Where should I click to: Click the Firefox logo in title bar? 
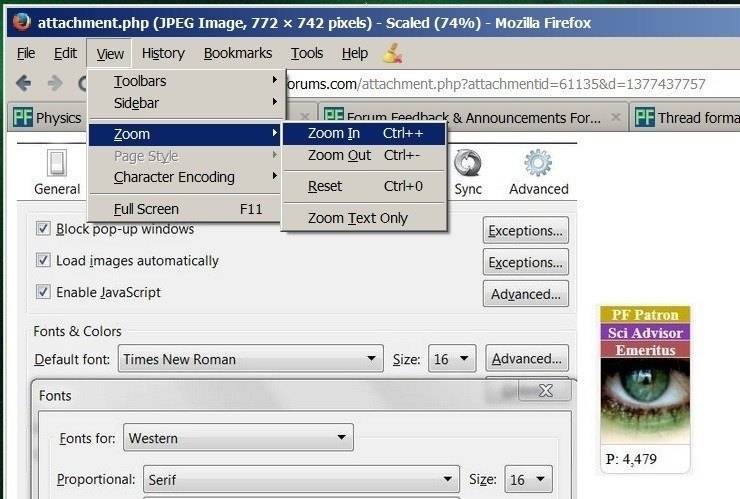click(x=22, y=22)
